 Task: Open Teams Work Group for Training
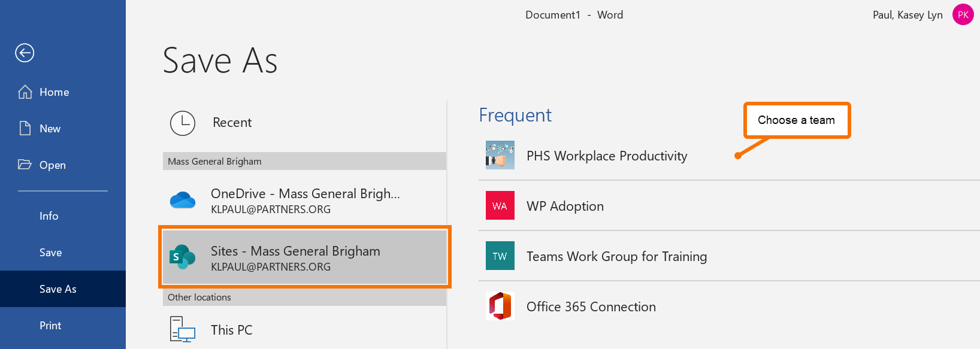729,256
